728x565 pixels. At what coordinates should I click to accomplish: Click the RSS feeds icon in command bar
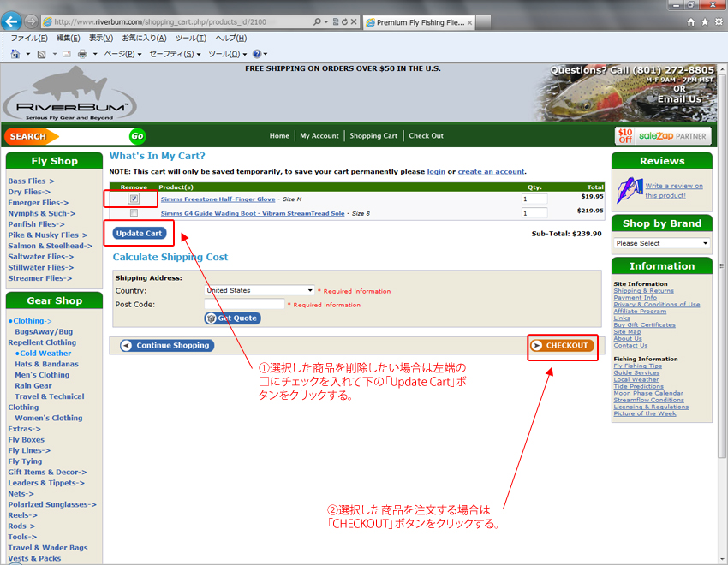tap(41, 54)
